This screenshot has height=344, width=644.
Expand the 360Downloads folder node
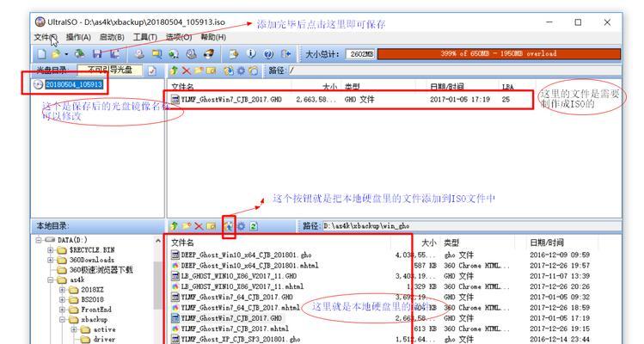(x=51, y=260)
